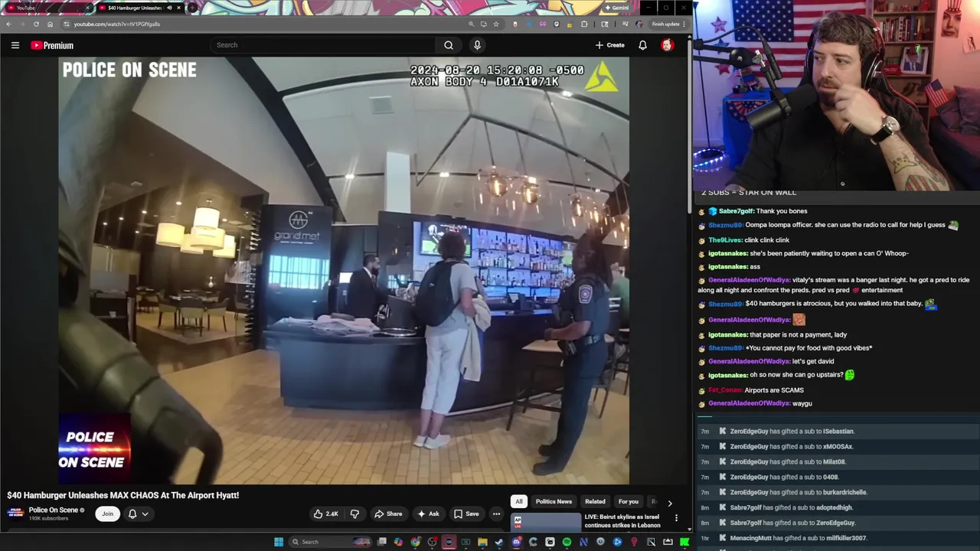Open options for the Beirut skyline live video
980x551 pixels.
pyautogui.click(x=676, y=518)
